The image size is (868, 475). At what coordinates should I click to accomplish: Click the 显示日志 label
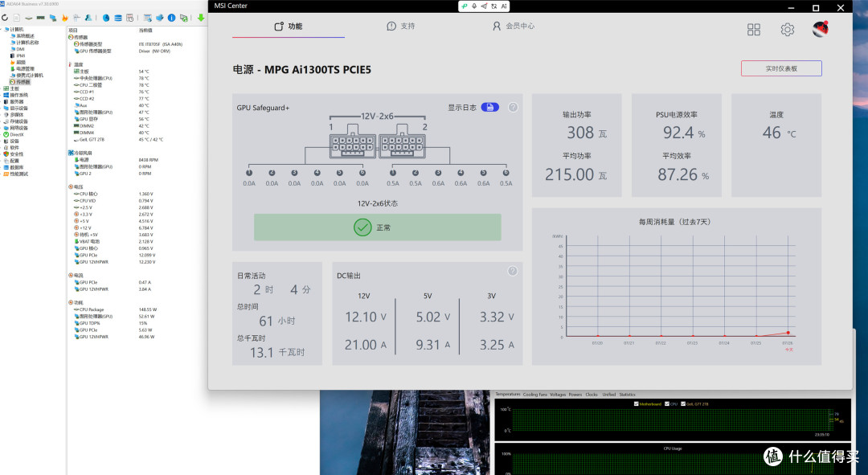click(x=461, y=108)
